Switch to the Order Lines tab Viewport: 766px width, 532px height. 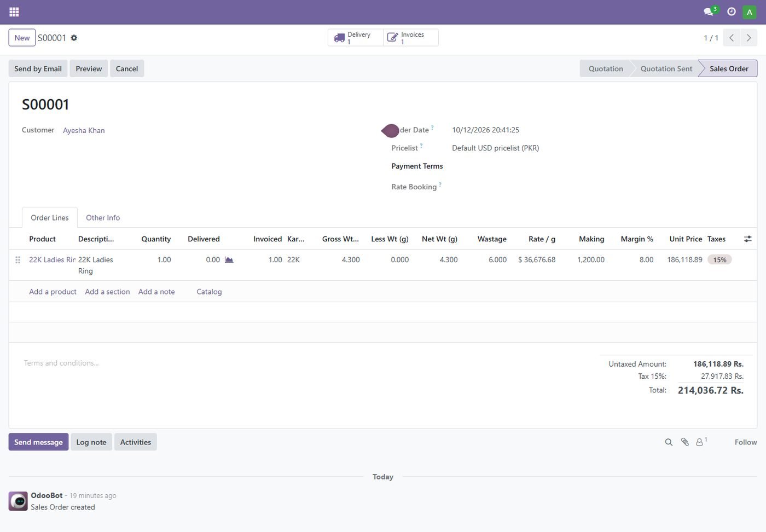(50, 217)
